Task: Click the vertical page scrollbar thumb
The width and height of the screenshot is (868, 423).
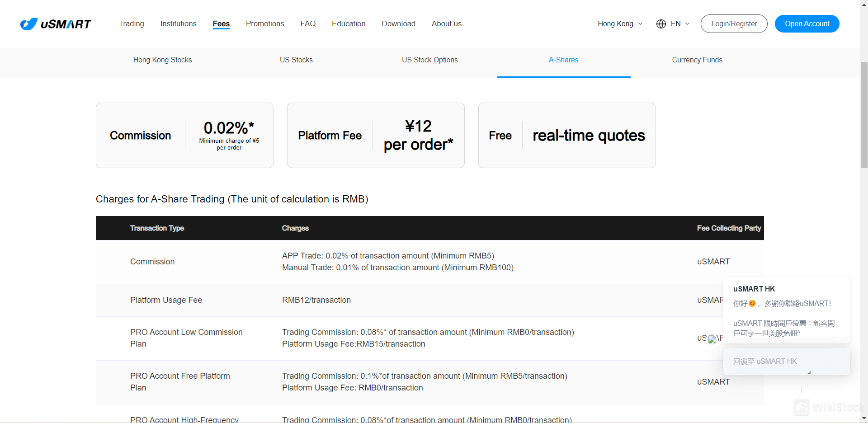Action: pyautogui.click(x=864, y=113)
